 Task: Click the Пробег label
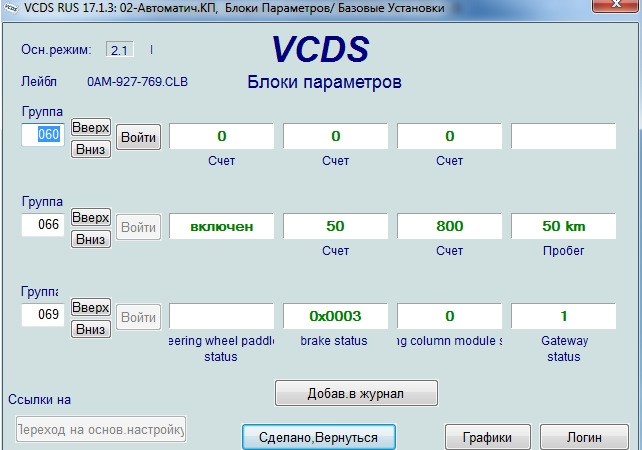coord(563,251)
